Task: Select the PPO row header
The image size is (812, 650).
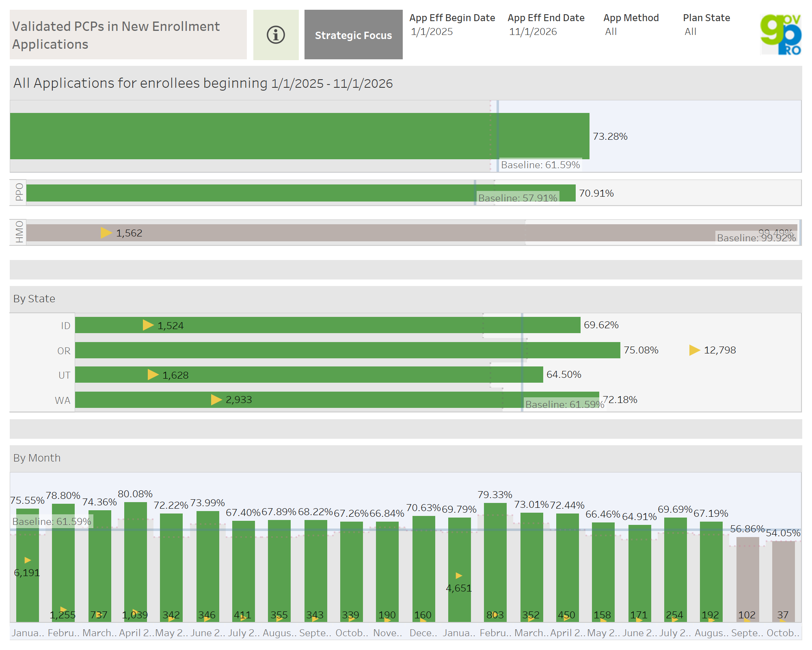Action: click(x=19, y=192)
